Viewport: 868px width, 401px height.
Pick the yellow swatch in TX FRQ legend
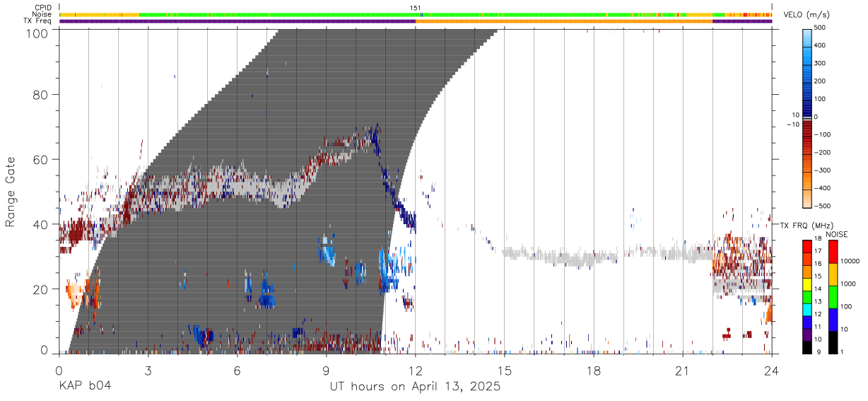point(807,284)
